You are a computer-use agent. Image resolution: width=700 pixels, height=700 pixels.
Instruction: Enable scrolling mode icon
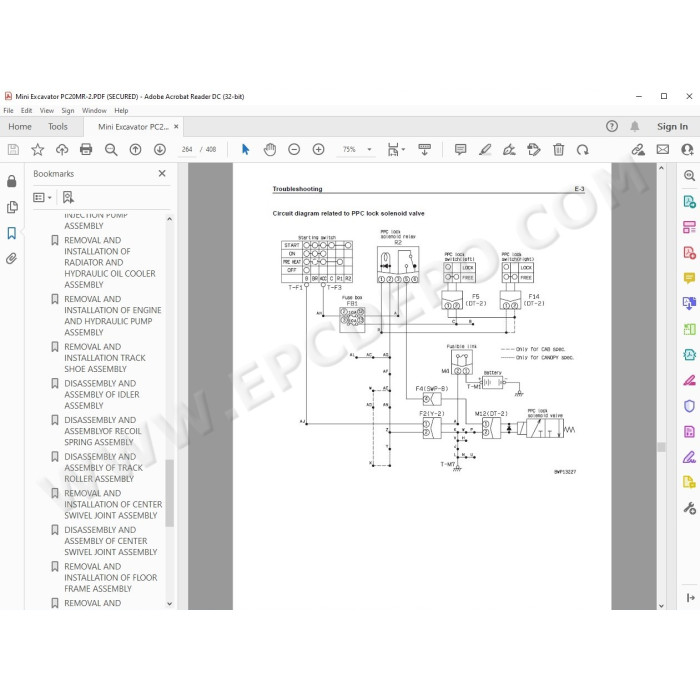pyautogui.click(x=425, y=150)
